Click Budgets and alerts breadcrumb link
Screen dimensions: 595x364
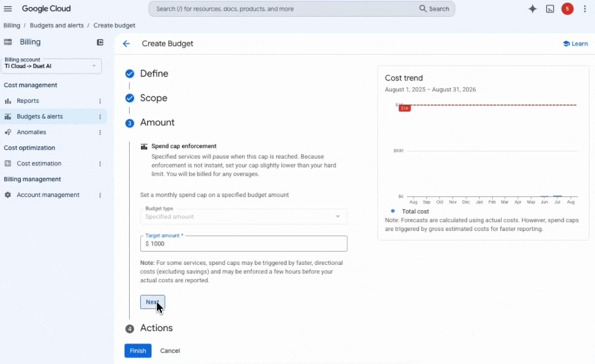coord(57,26)
